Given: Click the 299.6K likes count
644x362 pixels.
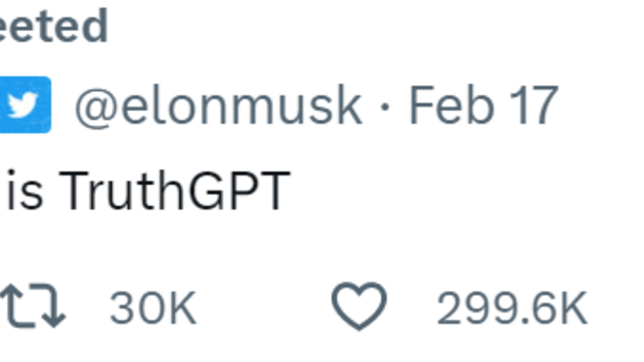Looking at the screenshot, I should pyautogui.click(x=512, y=307).
